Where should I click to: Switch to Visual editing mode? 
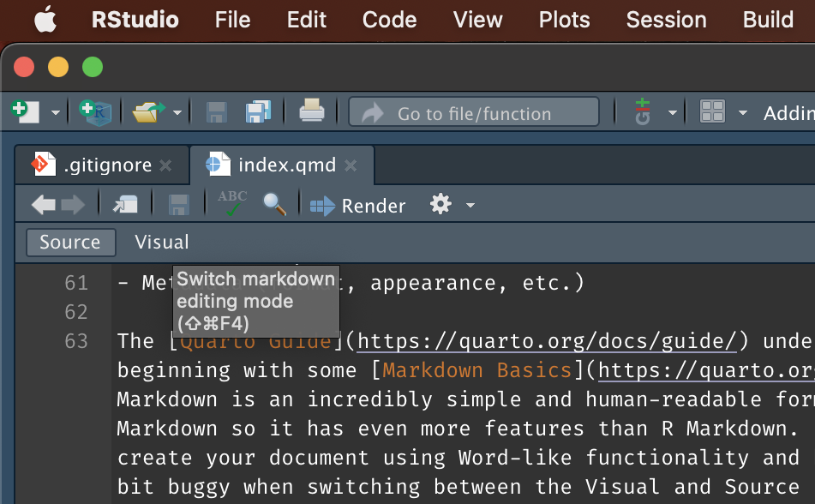pyautogui.click(x=161, y=243)
